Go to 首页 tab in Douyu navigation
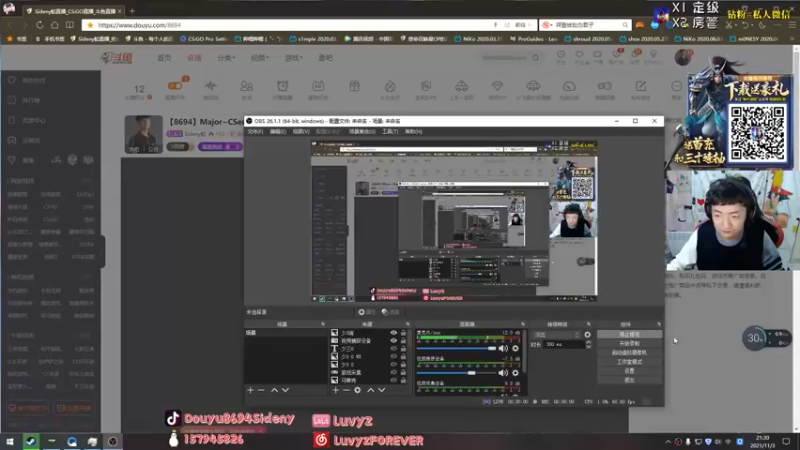 click(164, 58)
